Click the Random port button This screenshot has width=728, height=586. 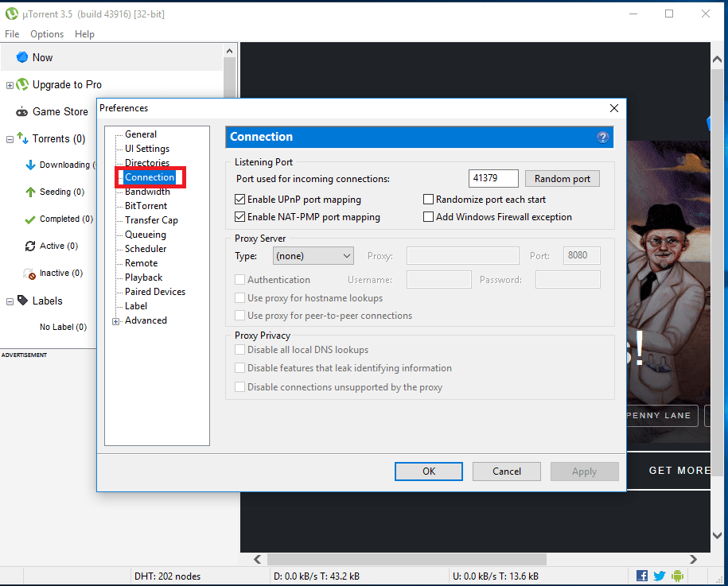[563, 179]
